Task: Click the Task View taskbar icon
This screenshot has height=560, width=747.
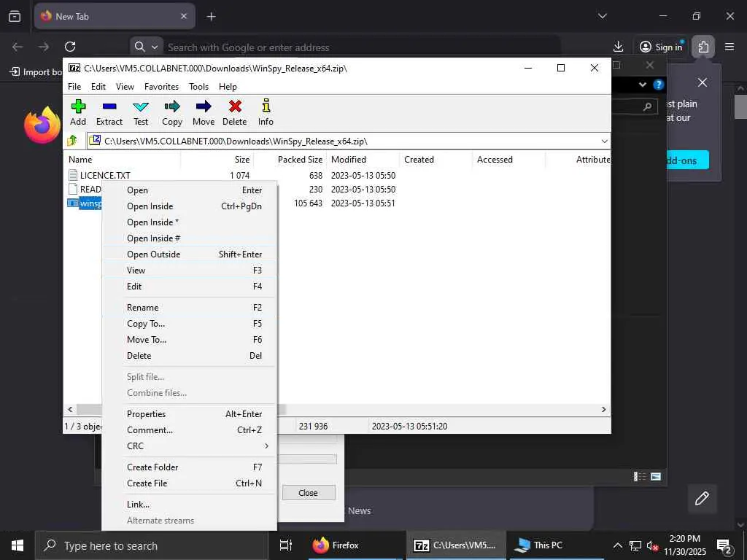Action: click(x=285, y=545)
